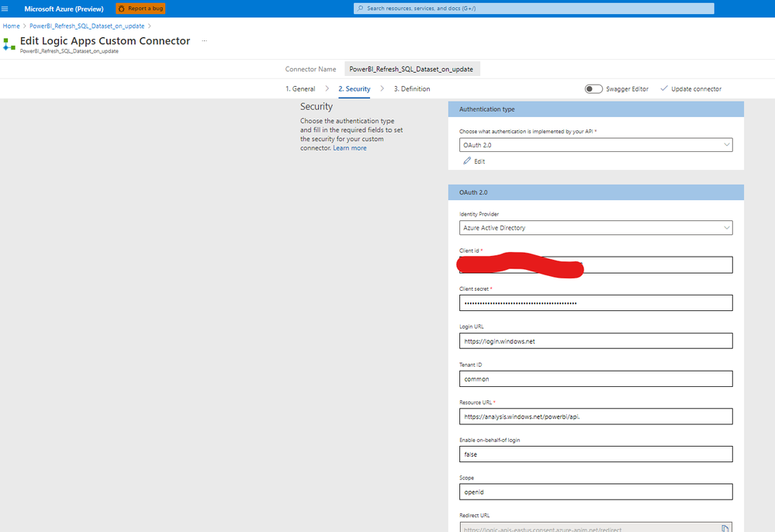Click the Enable on-behalf-of login field
The width and height of the screenshot is (775, 532).
(x=596, y=454)
